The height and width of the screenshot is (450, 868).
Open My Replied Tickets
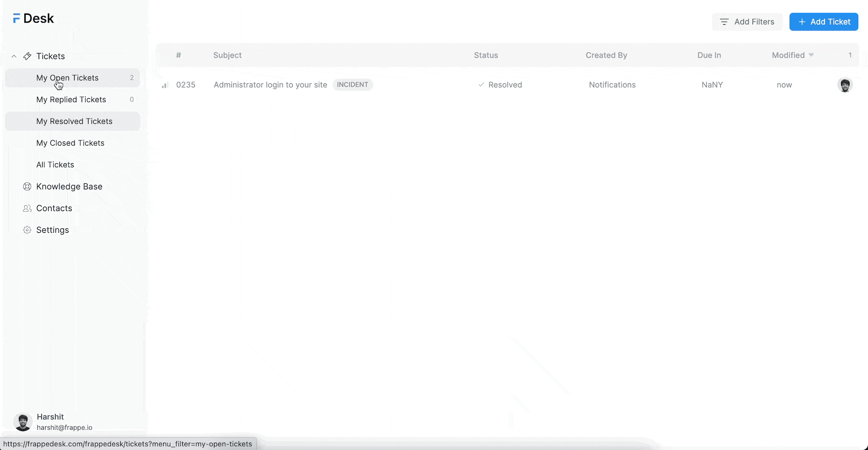pyautogui.click(x=73, y=99)
